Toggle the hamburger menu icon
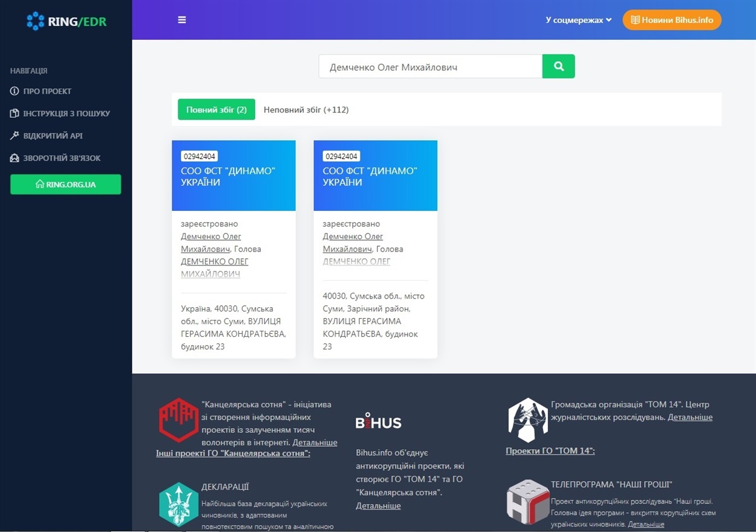This screenshot has height=532, width=756. [x=182, y=20]
